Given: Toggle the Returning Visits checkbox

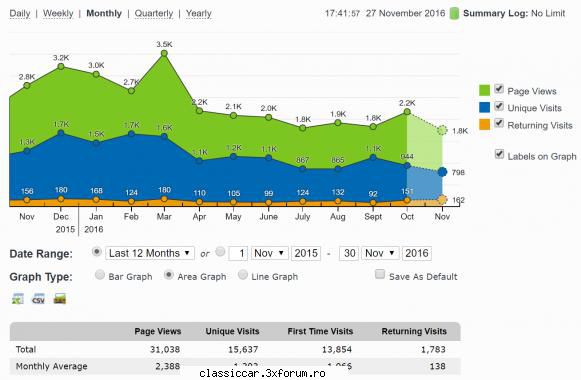Looking at the screenshot, I should [x=499, y=123].
